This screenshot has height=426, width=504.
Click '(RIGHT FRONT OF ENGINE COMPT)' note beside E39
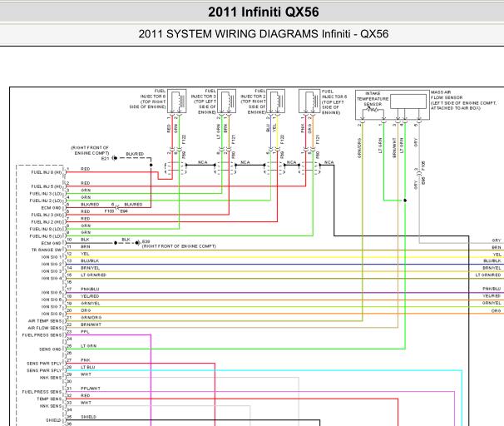tap(179, 246)
